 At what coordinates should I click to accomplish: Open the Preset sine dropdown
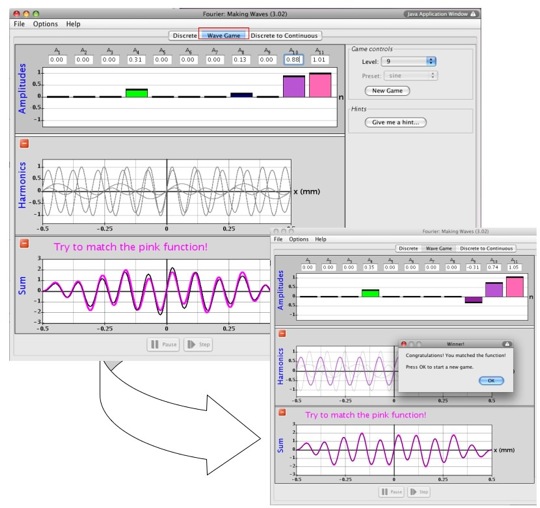tap(411, 76)
